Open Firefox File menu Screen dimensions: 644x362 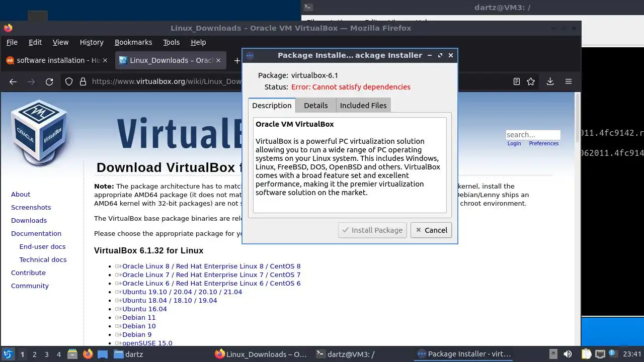click(12, 42)
